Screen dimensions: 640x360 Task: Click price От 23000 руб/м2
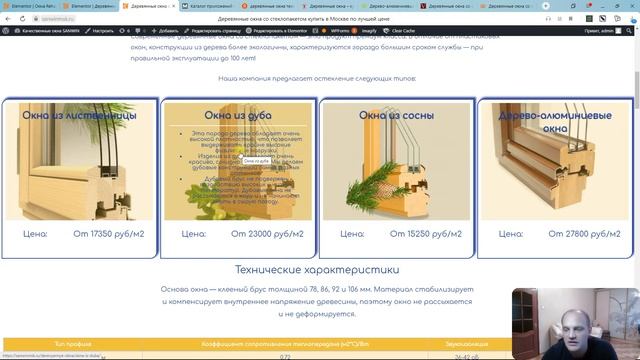(267, 234)
